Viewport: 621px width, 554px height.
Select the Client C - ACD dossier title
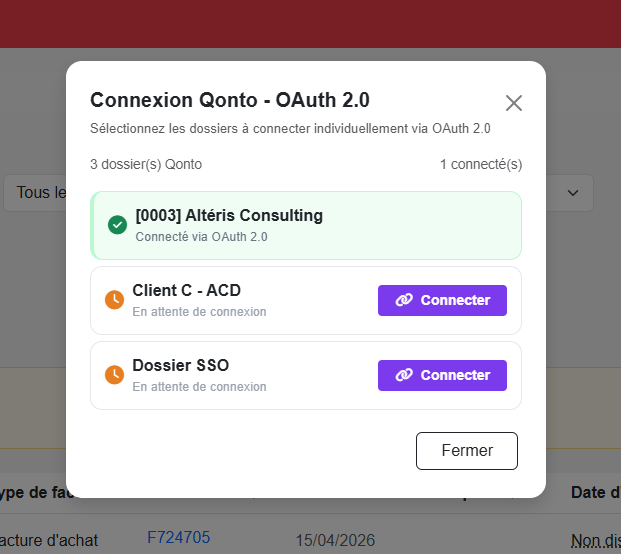click(187, 291)
